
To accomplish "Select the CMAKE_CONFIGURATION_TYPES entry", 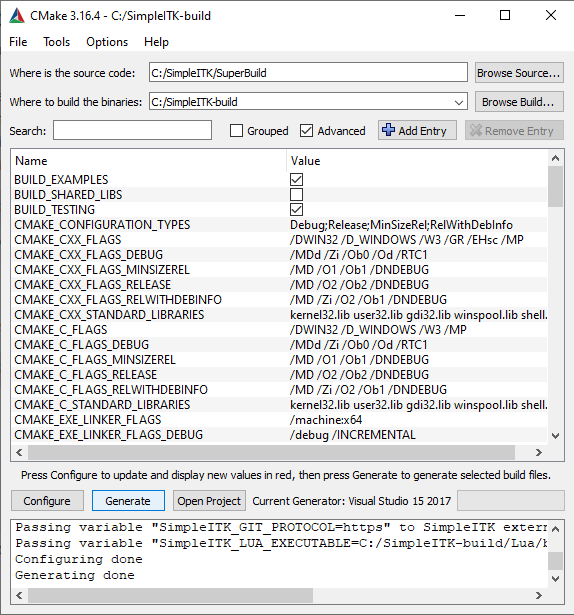I will tap(102, 225).
